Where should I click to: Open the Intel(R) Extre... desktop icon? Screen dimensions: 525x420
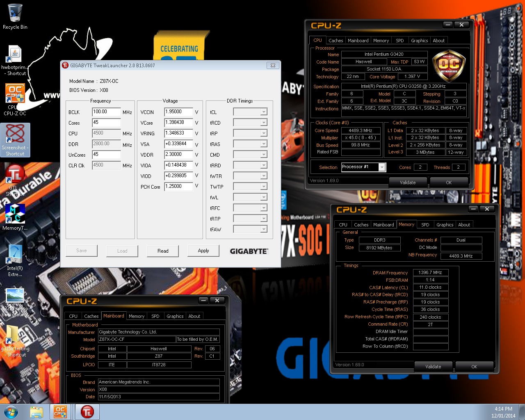15,260
